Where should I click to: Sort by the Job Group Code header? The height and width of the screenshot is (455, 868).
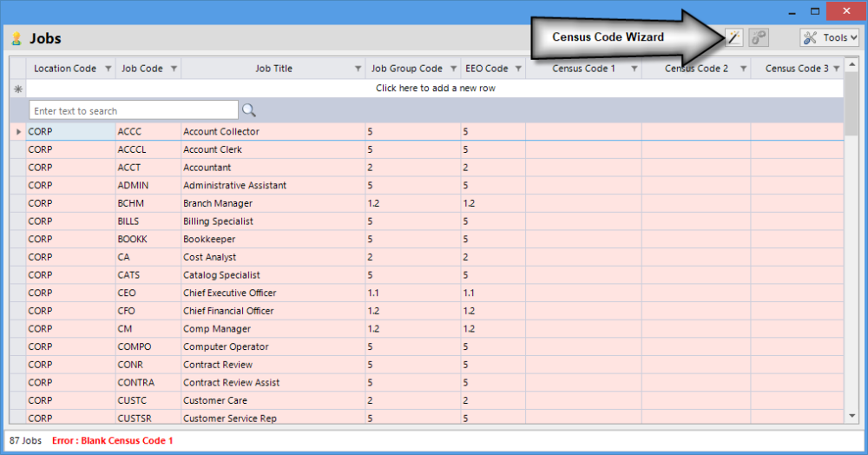coord(406,69)
